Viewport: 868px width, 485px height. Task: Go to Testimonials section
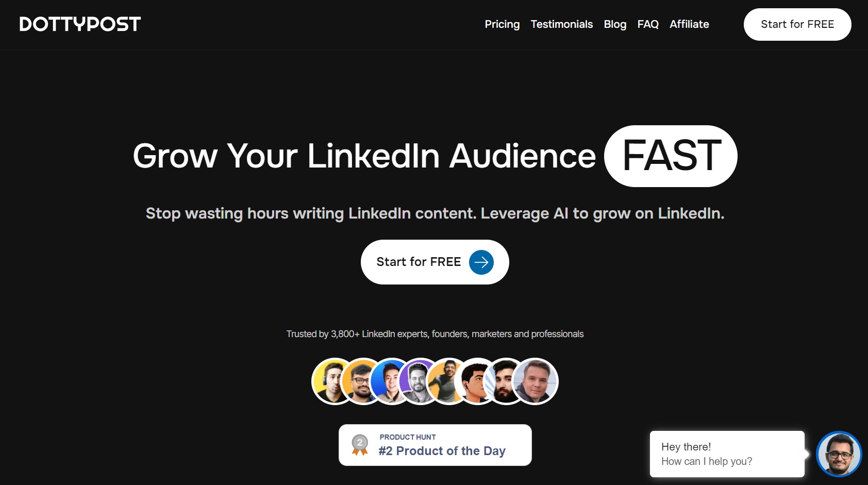click(561, 24)
